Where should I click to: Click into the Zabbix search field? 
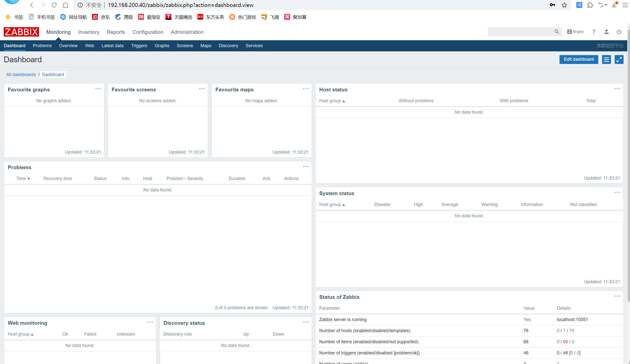(520, 32)
